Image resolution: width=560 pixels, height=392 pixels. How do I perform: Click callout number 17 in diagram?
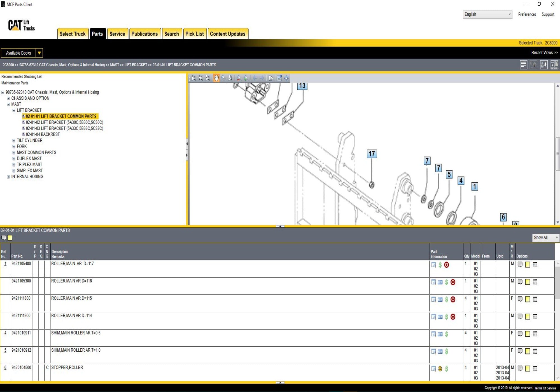(x=372, y=154)
